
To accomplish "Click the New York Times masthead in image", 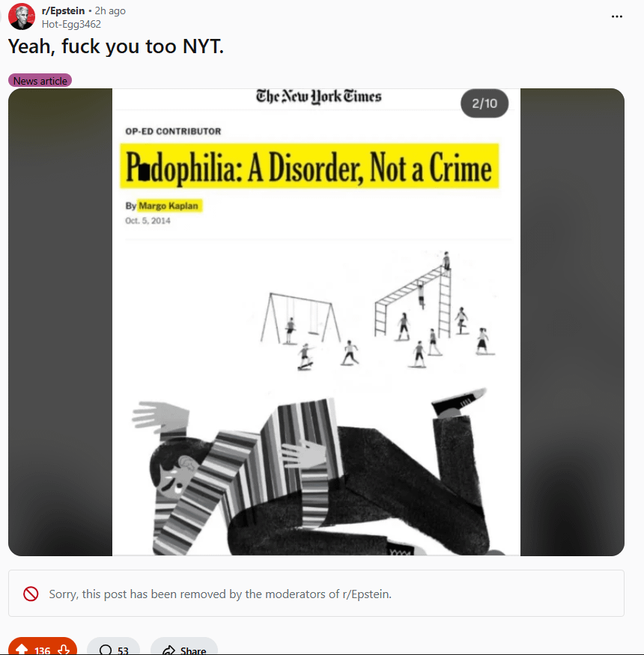I will (x=318, y=97).
